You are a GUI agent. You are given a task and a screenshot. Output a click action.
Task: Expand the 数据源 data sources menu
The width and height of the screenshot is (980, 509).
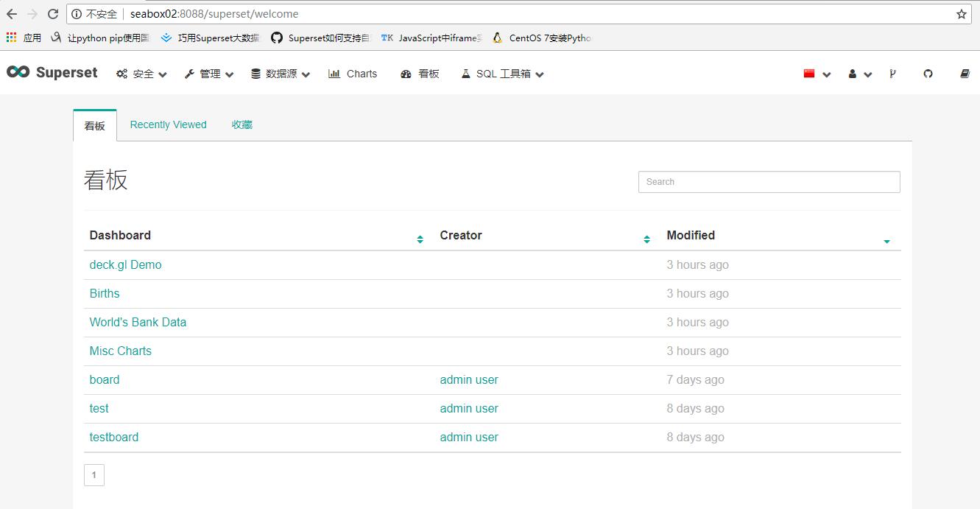click(x=281, y=74)
